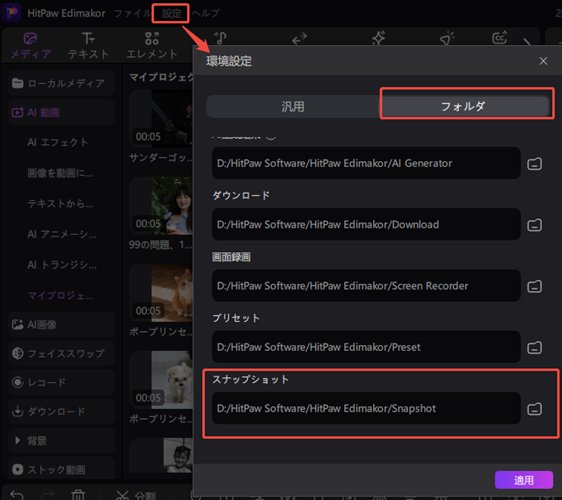Click the HitPaw Edimakor logo icon
Screen dimensions: 562x500
click(x=12, y=13)
